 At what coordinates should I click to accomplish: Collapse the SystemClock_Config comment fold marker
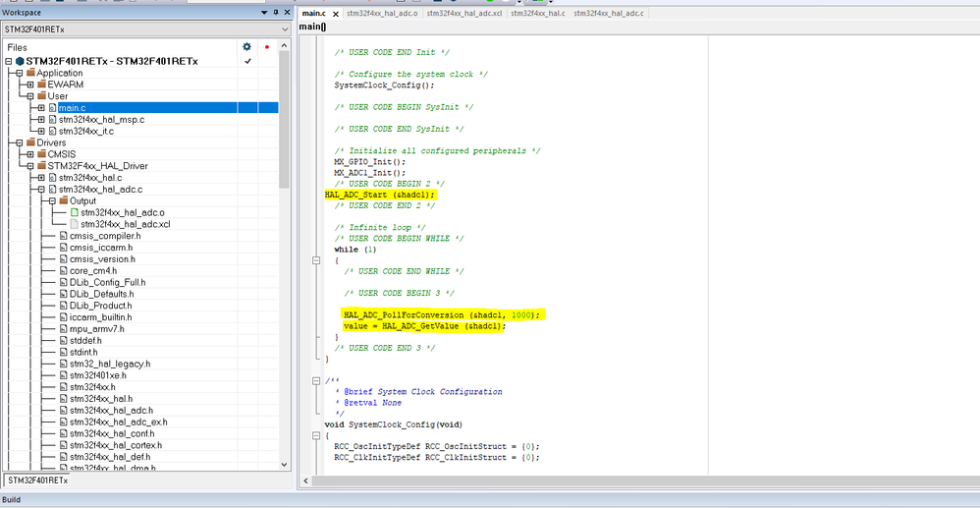tap(315, 380)
